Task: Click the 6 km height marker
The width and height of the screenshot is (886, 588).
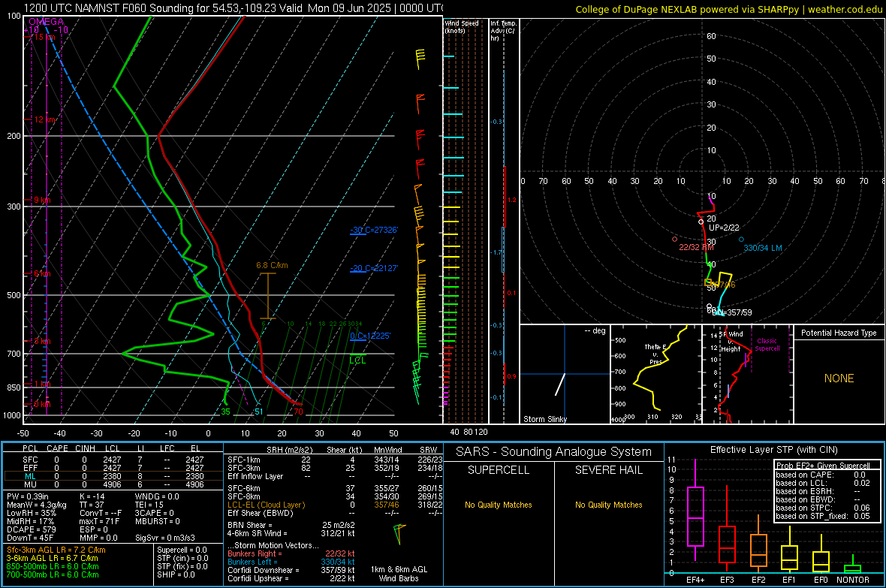Action: point(42,273)
